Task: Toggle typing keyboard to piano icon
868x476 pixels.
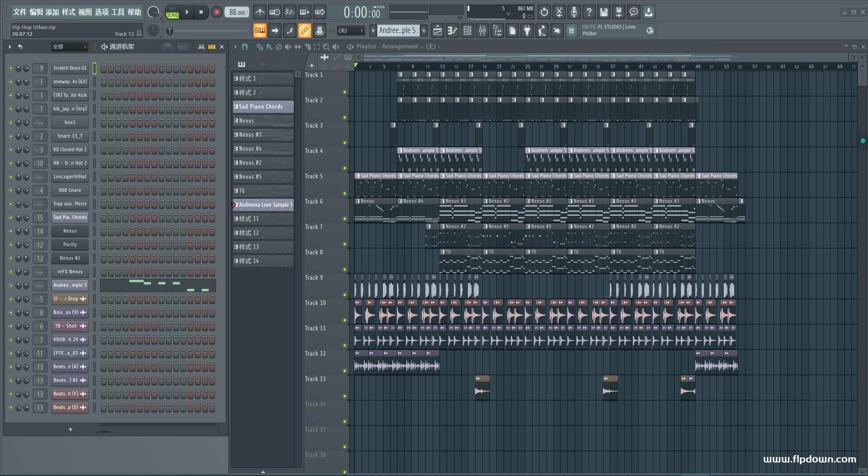Action: (x=259, y=31)
